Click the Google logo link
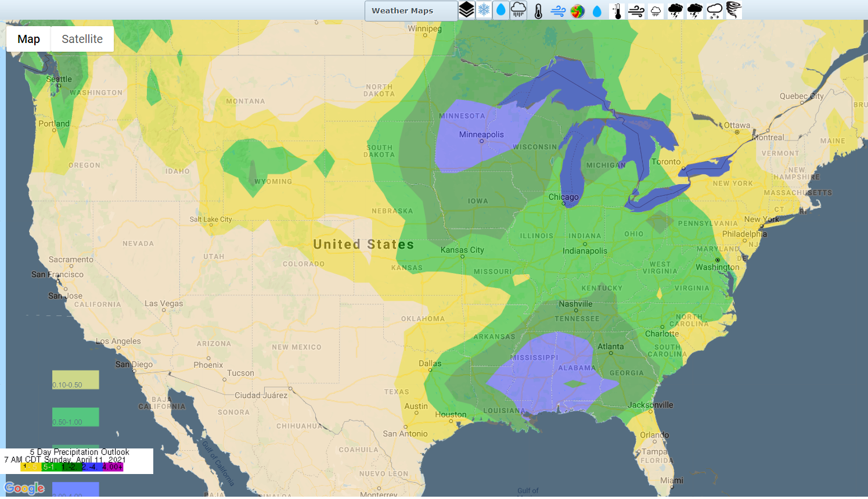 [24, 488]
